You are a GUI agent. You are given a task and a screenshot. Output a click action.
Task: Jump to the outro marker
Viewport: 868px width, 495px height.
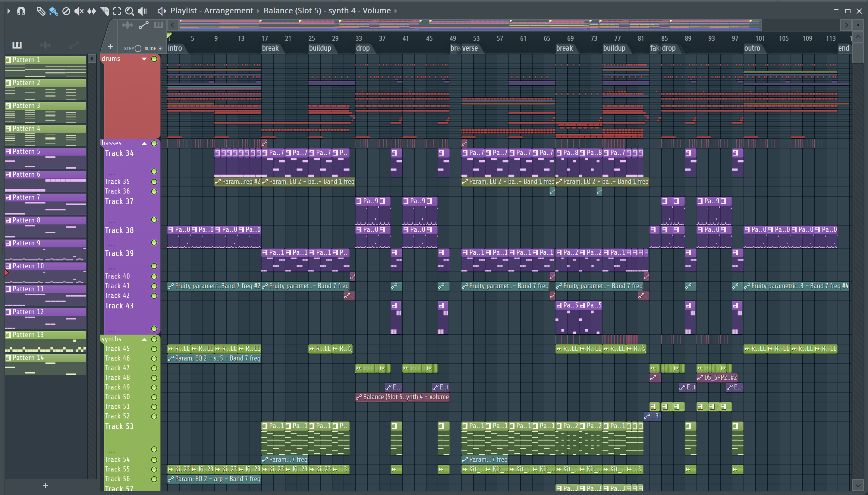(752, 48)
